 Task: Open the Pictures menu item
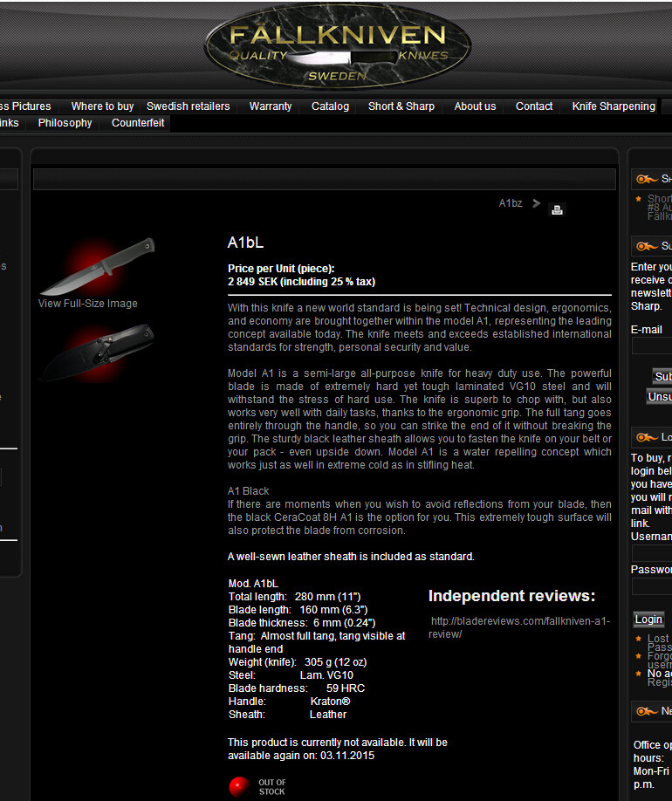25,106
